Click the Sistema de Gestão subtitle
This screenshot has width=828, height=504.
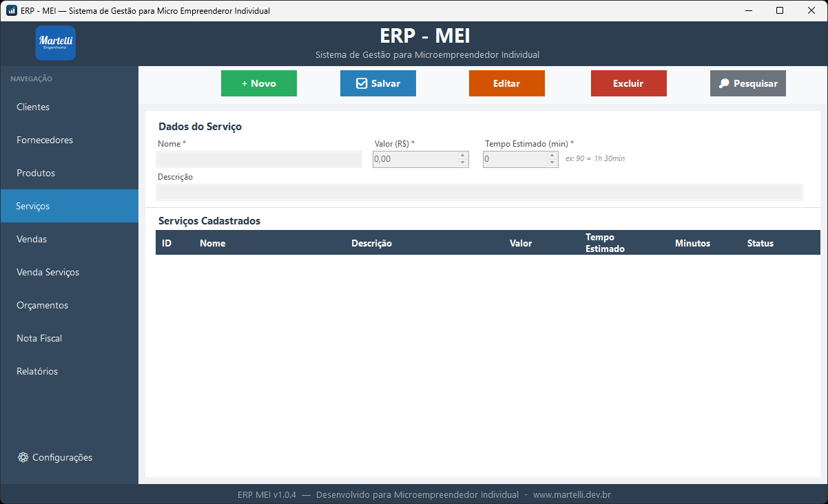(427, 54)
